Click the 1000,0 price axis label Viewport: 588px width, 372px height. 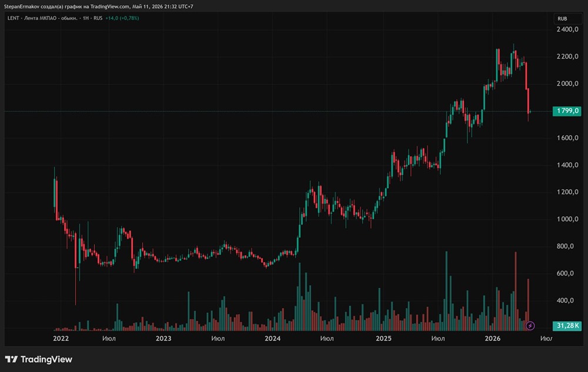click(567, 219)
